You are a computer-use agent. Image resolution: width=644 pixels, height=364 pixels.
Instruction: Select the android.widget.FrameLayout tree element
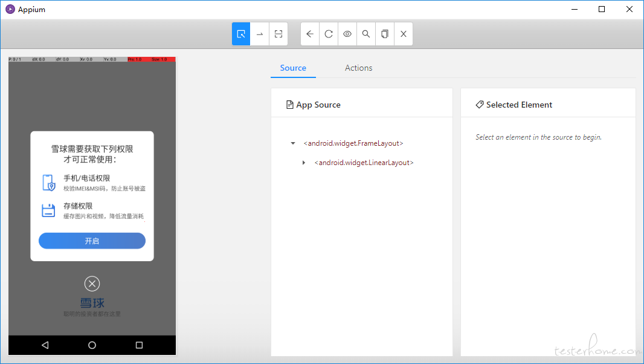coord(353,144)
